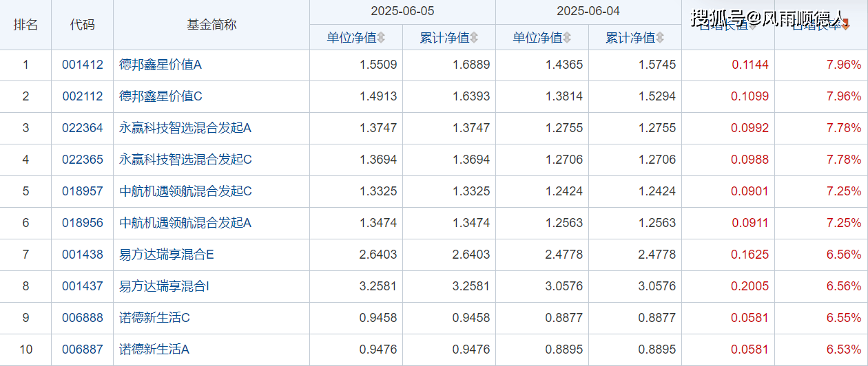Open the 德邦鑫星价值C fund page

161,96
